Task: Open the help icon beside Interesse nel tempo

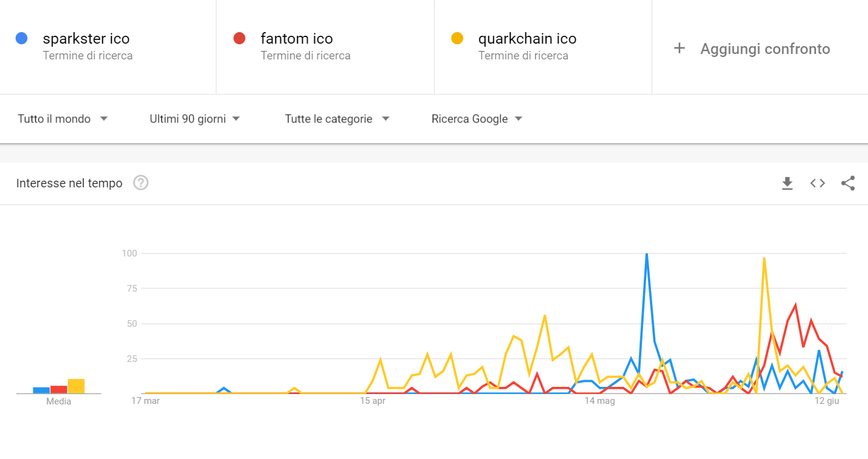Action: pyautogui.click(x=141, y=183)
